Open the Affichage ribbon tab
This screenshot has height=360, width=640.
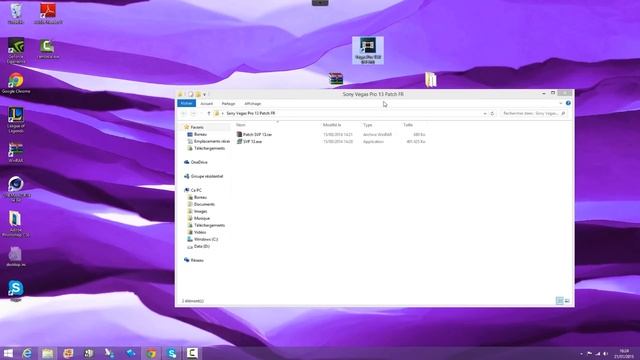[x=253, y=104]
